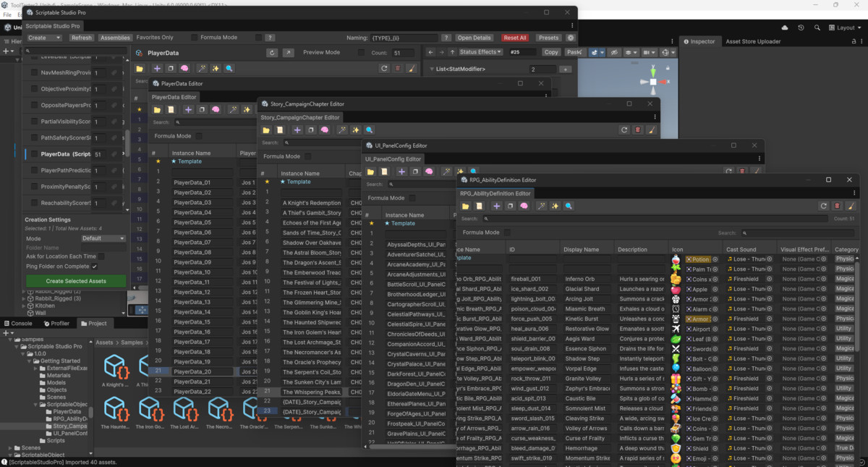Click the sparkles icon in RPG_AbilityDefinition toolbar
Viewport: 868px width, 467px height.
coord(556,206)
